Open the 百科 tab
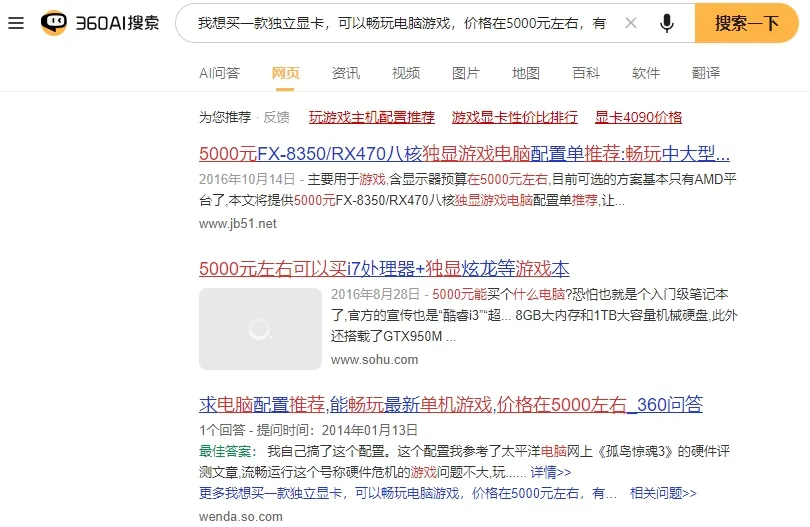This screenshot has width=810, height=527. coord(586,73)
